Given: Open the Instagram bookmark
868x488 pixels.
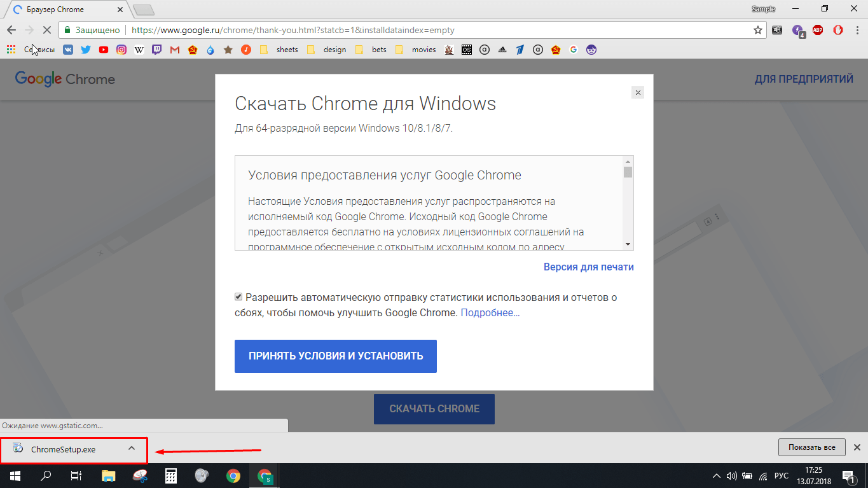Looking at the screenshot, I should pyautogui.click(x=121, y=50).
